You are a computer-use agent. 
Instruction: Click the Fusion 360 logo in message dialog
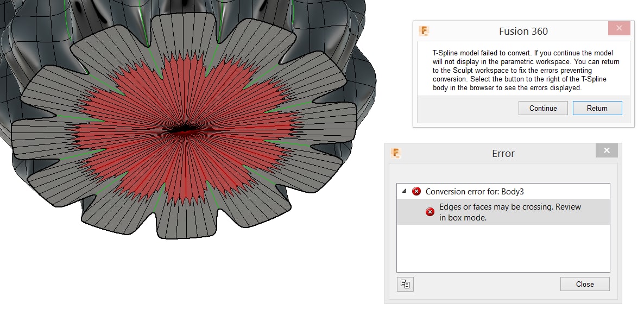coord(424,31)
